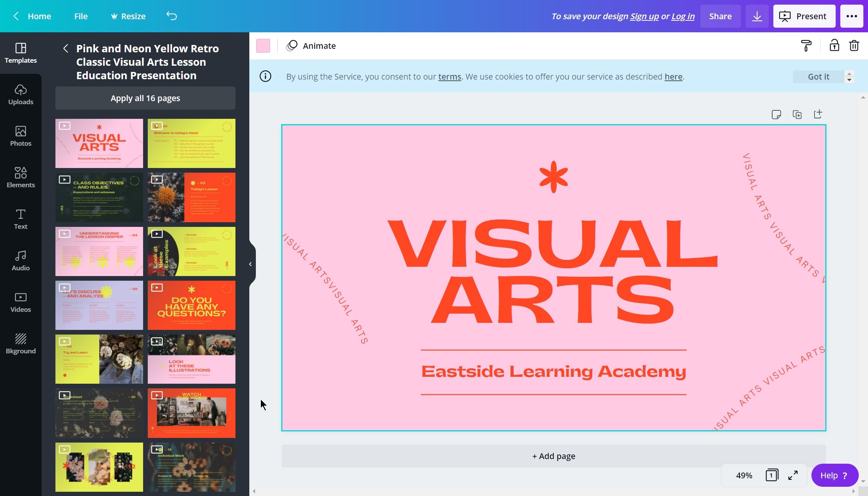Click the pink background color swatch
The width and height of the screenshot is (868, 496).
pos(262,46)
